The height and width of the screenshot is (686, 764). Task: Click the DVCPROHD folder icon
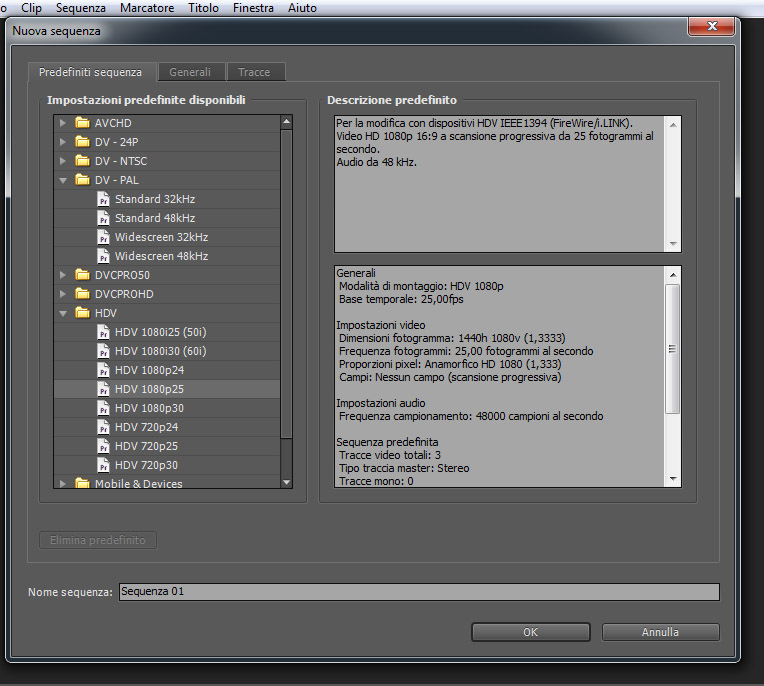click(x=82, y=294)
